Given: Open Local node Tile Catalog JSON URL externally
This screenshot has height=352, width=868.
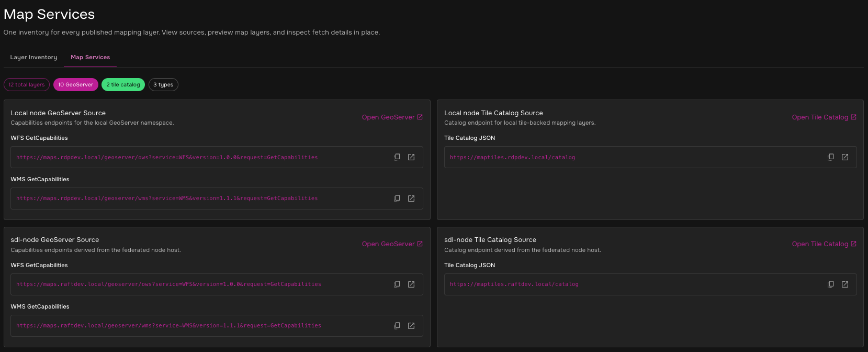Looking at the screenshot, I should pos(845,157).
